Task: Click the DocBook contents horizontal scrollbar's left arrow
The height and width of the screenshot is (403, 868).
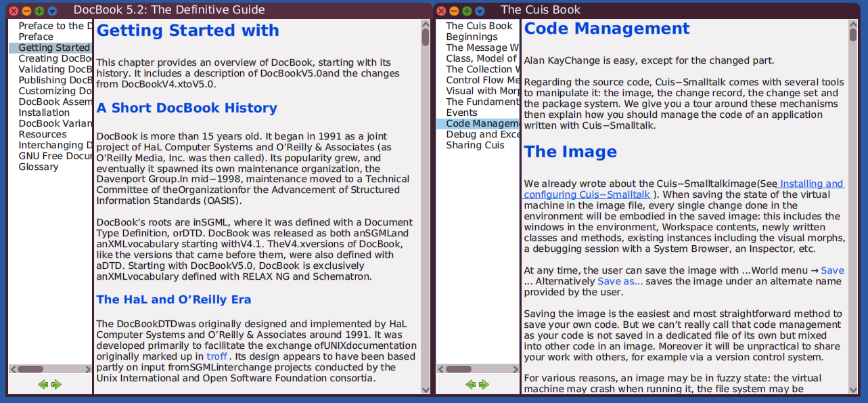Action: click(12, 369)
